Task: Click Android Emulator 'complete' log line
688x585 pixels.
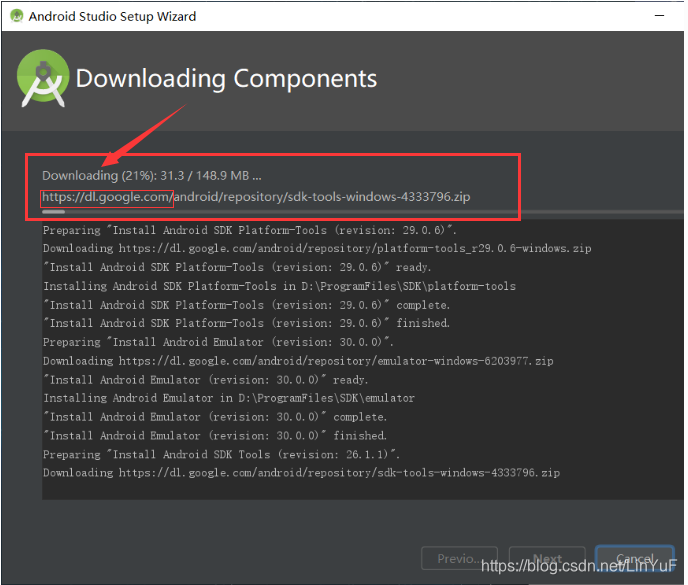Action: point(215,417)
